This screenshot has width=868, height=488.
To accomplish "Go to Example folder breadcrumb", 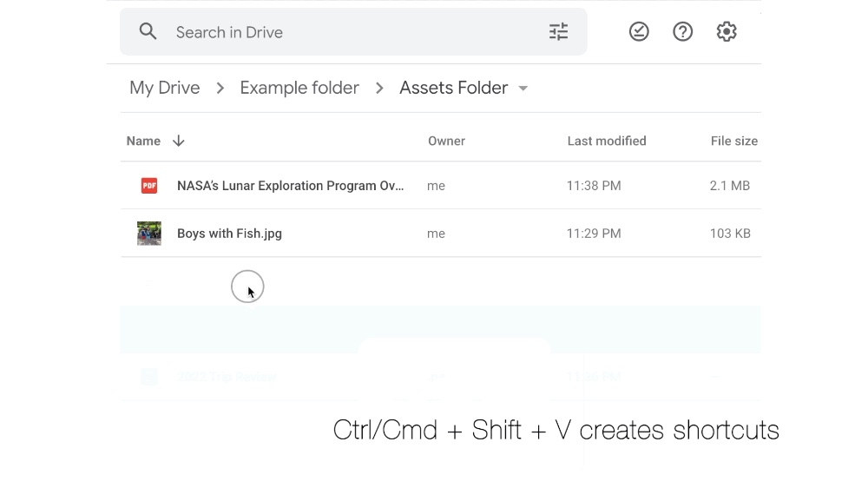I will tap(299, 88).
